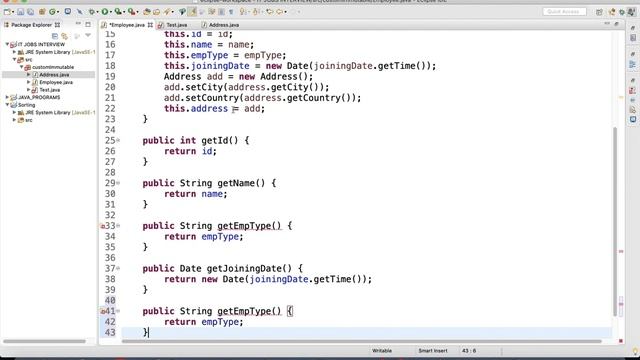Click the Package Explorer horizontal scrollbar
640x360 pixels.
[44, 341]
